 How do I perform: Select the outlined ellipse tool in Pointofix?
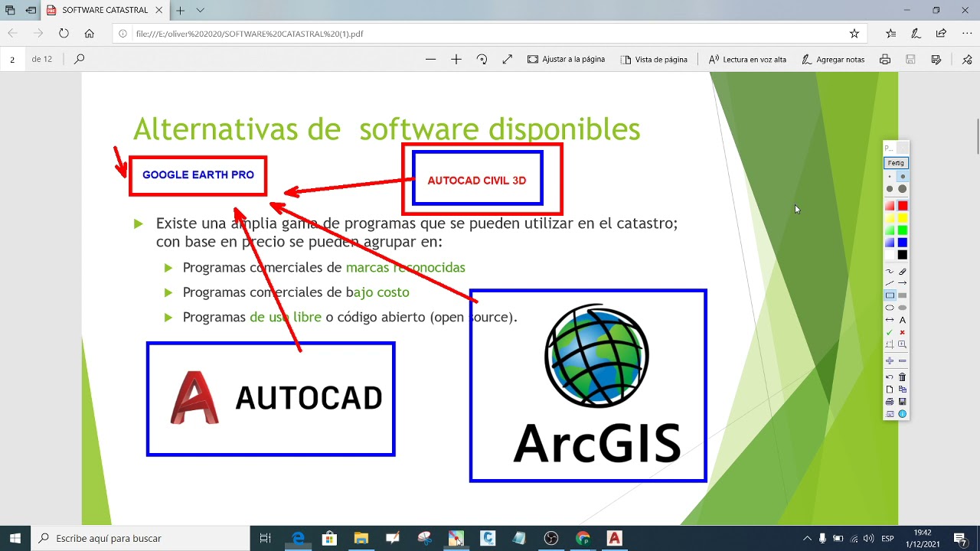(890, 308)
